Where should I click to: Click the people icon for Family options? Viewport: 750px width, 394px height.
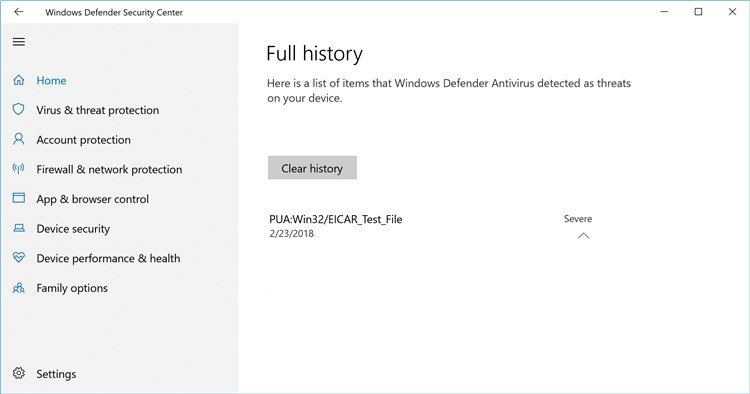pyautogui.click(x=19, y=288)
